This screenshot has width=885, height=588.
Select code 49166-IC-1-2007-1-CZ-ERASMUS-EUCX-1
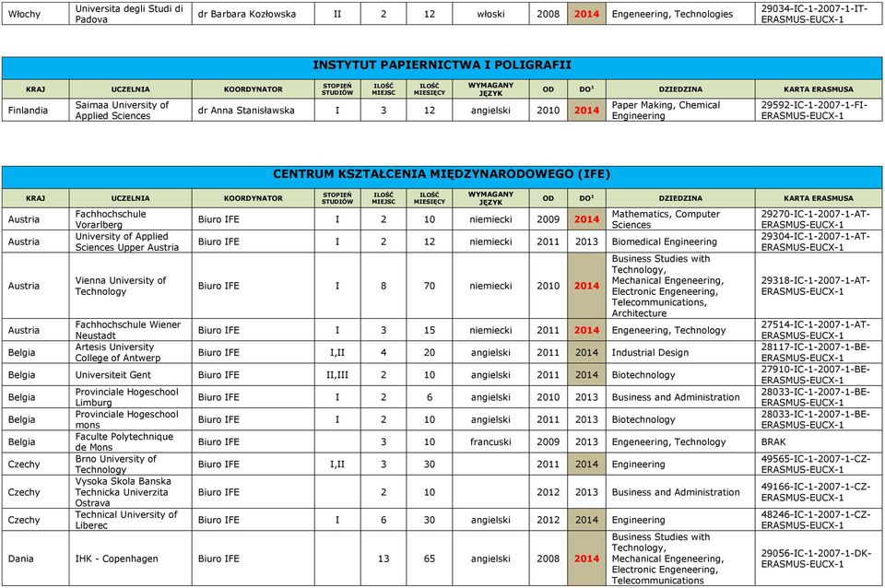(818, 492)
